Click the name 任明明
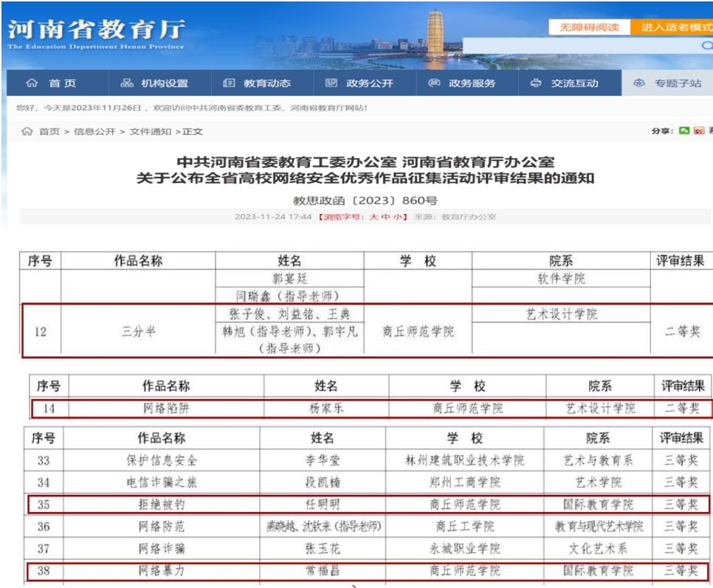This screenshot has width=713, height=588. 323,505
